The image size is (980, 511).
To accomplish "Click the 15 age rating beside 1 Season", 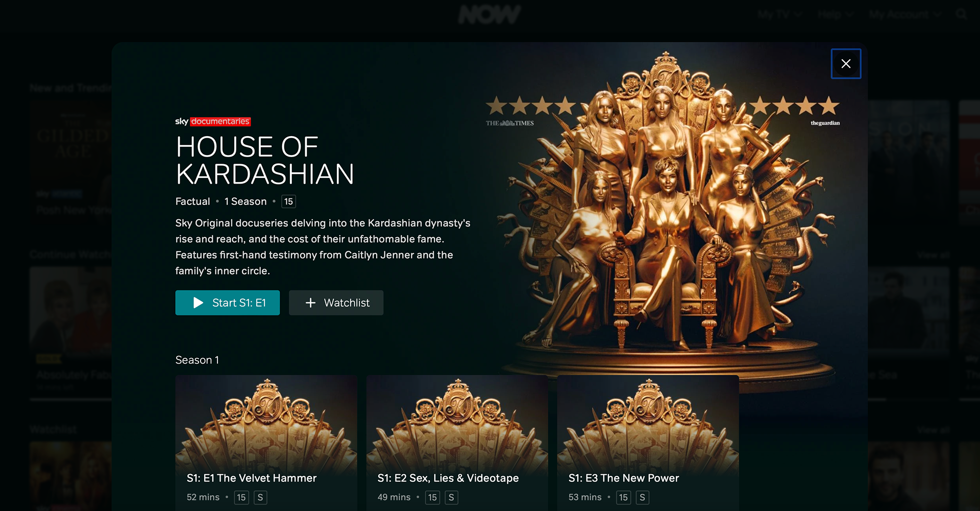I will (288, 201).
